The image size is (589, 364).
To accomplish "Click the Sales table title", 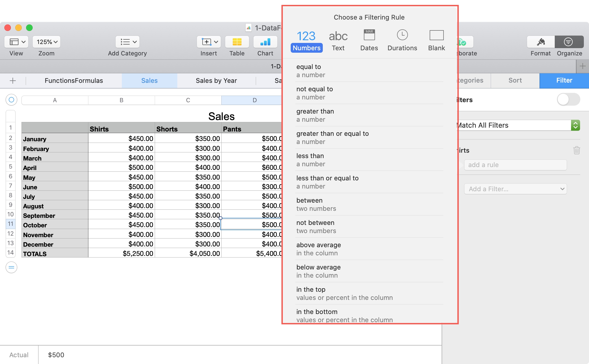I will 221,116.
